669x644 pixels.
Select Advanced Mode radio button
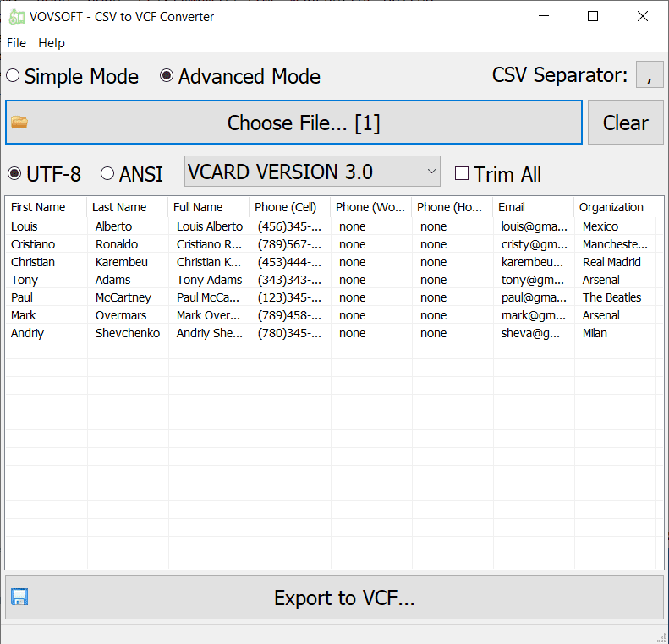167,76
